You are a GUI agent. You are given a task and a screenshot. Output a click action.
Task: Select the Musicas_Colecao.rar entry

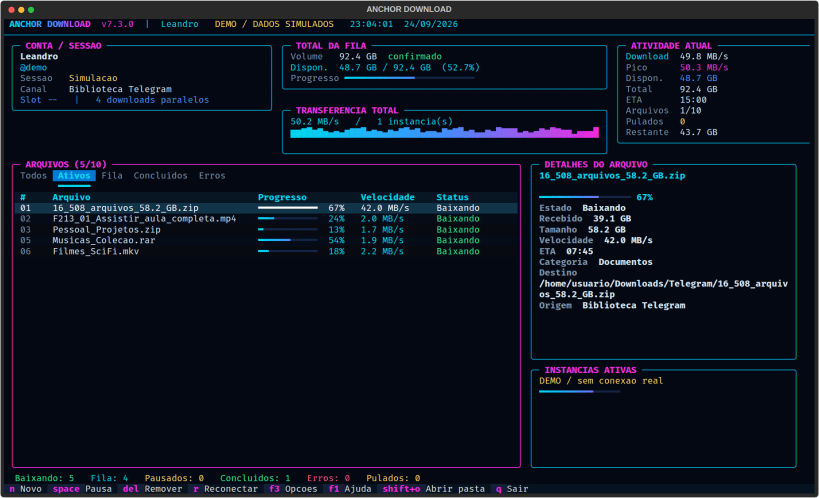(267, 240)
